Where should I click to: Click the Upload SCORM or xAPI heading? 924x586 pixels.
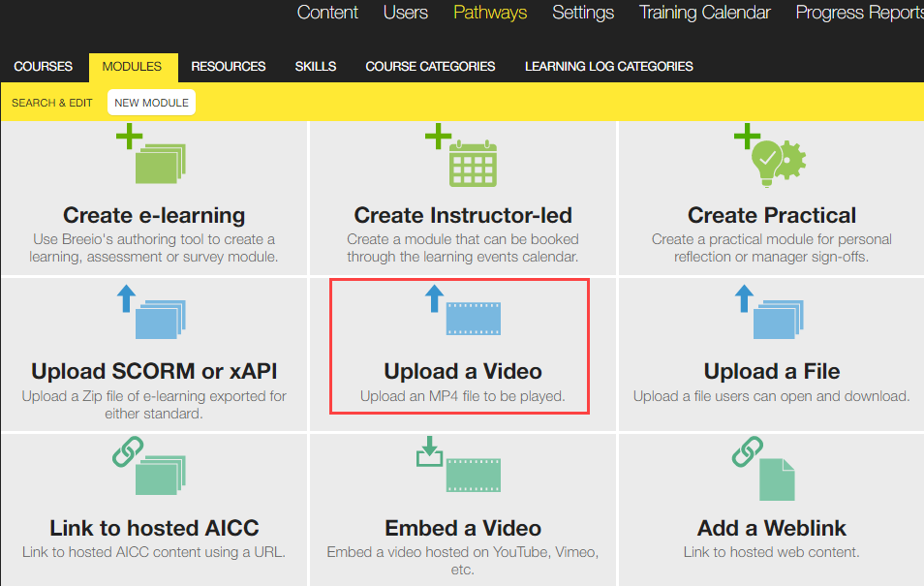tap(154, 371)
